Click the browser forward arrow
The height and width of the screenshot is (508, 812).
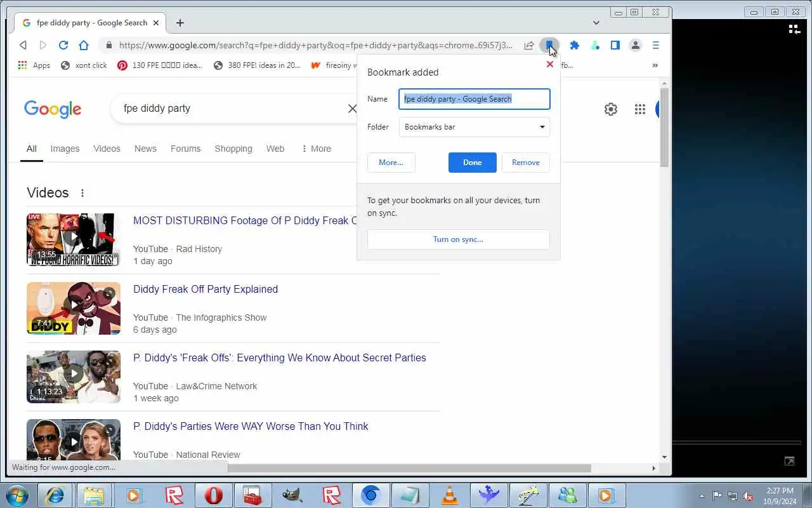tap(43, 45)
